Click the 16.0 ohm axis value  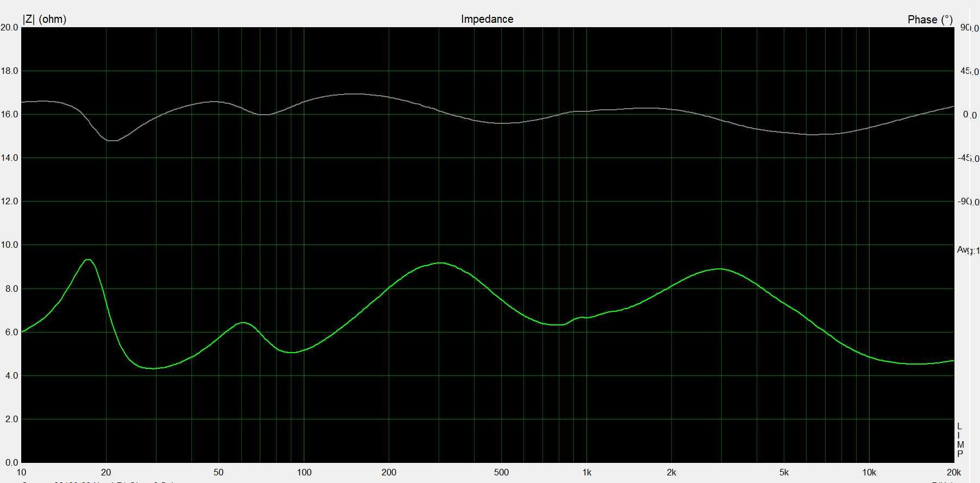tap(9, 114)
